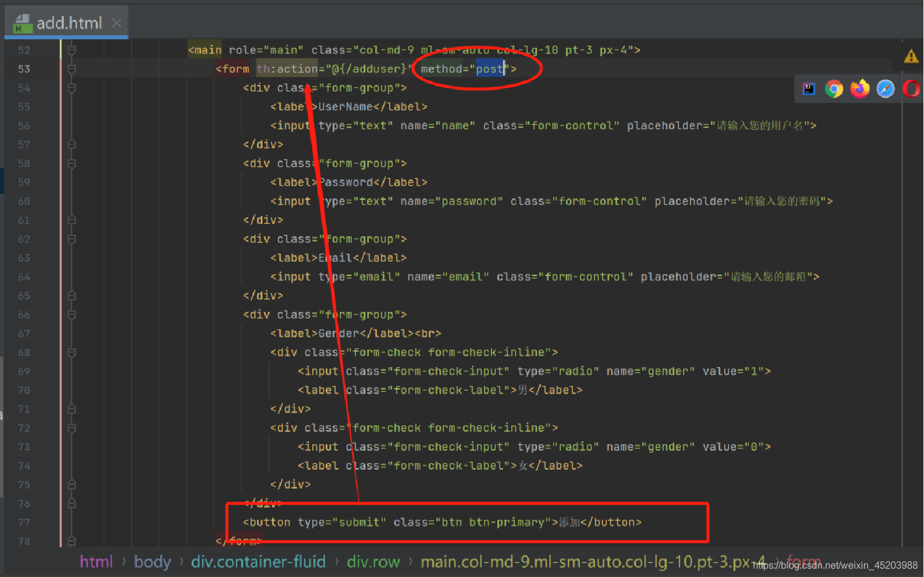Click role="main" attribute on line 52
This screenshot has height=577, width=924.
point(266,50)
